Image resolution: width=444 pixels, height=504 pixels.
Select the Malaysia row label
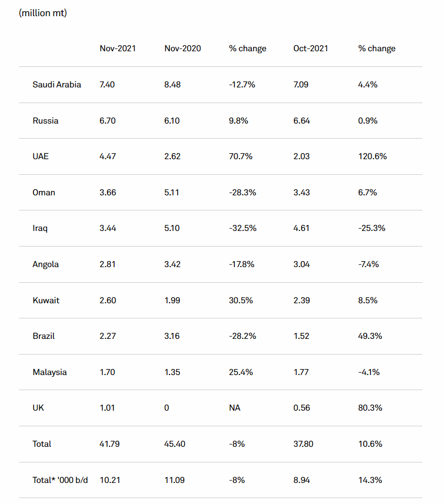(x=50, y=372)
